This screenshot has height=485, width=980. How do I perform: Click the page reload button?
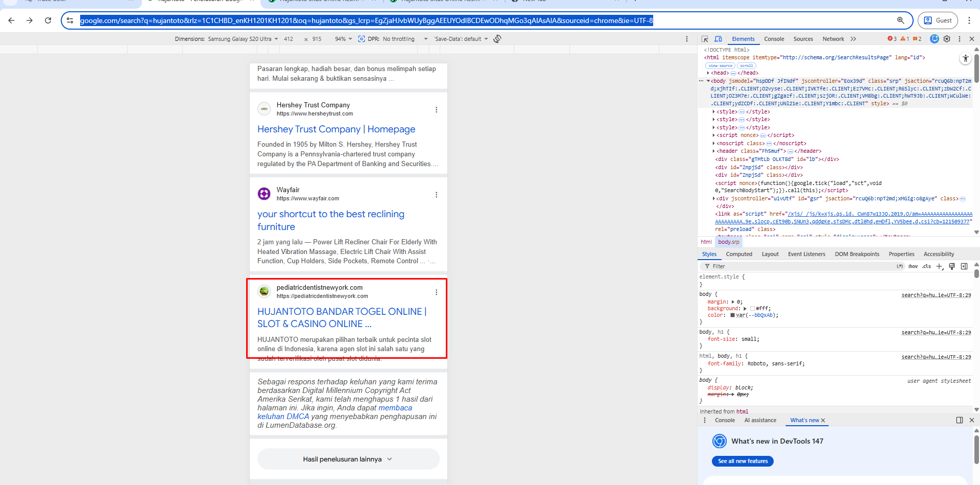click(x=48, y=20)
